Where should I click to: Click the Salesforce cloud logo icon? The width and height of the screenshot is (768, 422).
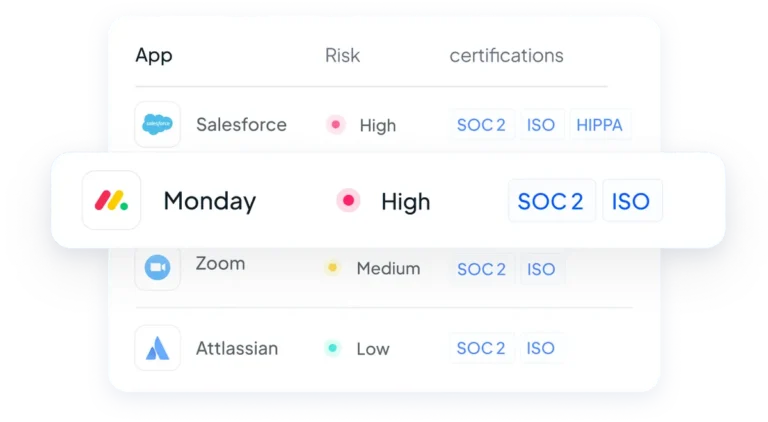tap(157, 124)
